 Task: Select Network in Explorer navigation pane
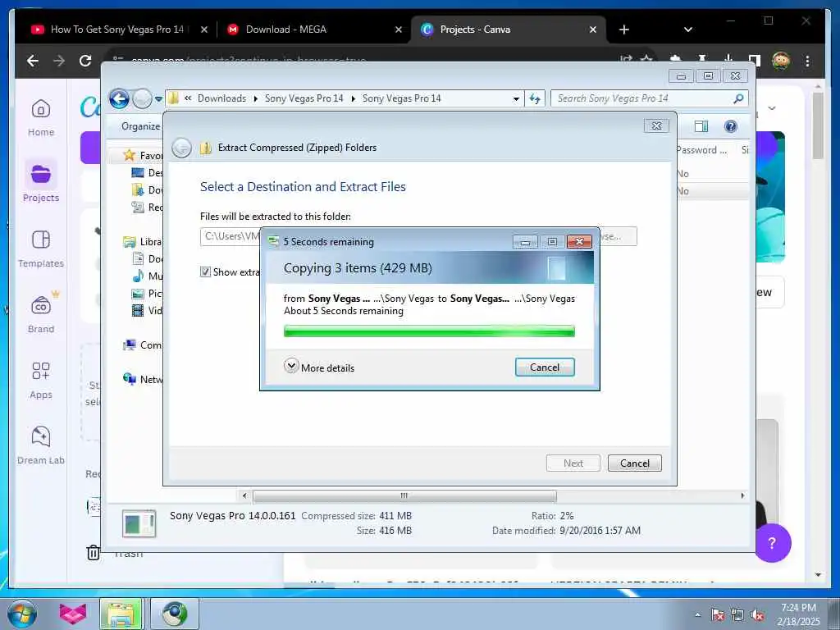pyautogui.click(x=143, y=379)
